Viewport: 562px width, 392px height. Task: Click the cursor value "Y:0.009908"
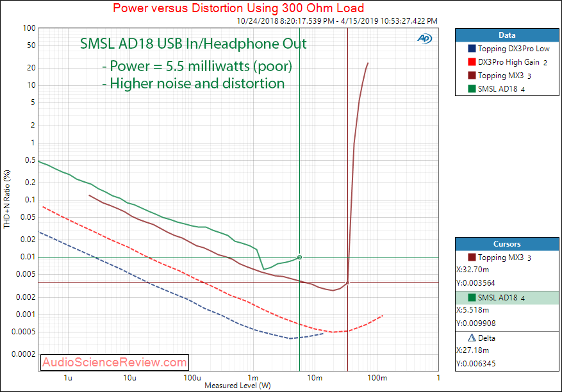[476, 323]
